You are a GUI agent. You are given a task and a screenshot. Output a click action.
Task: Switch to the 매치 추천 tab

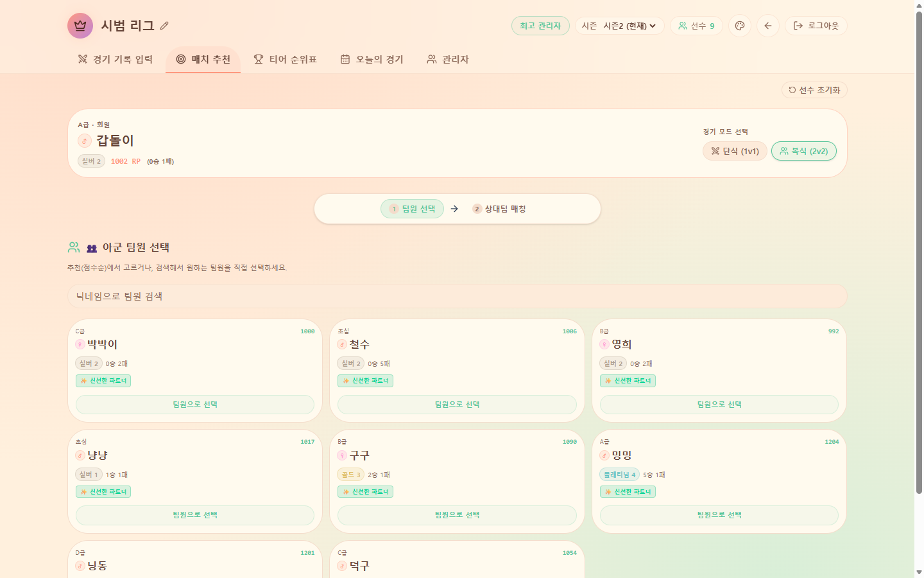(x=203, y=59)
